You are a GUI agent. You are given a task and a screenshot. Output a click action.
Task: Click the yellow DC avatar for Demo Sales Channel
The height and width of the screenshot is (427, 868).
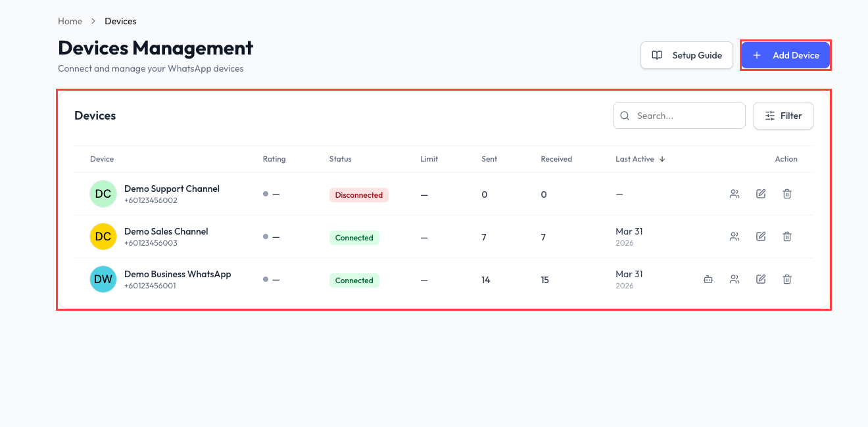coord(103,236)
